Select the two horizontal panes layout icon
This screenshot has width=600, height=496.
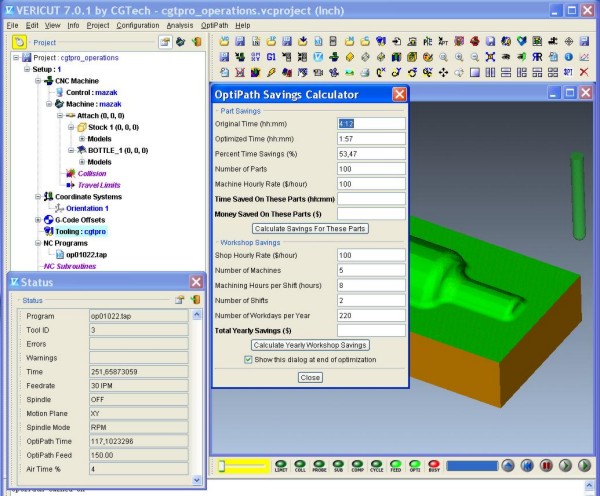click(506, 72)
